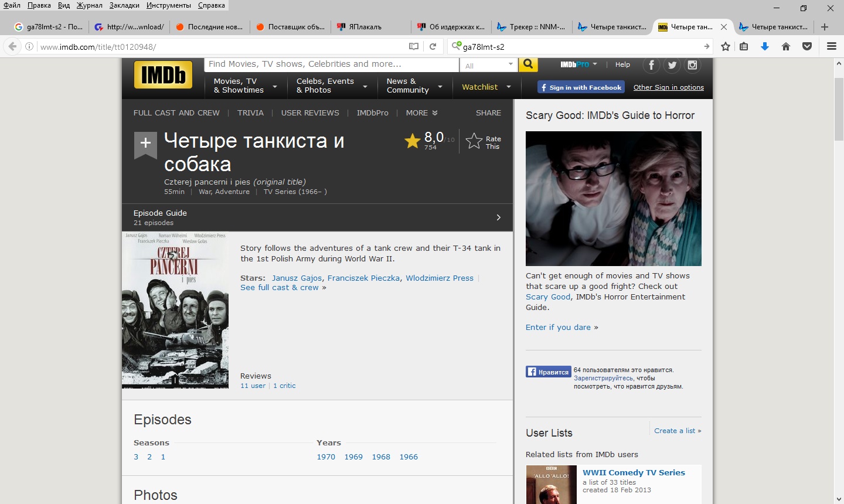This screenshot has height=504, width=844.
Task: Open the Закладки menu
Action: click(124, 5)
